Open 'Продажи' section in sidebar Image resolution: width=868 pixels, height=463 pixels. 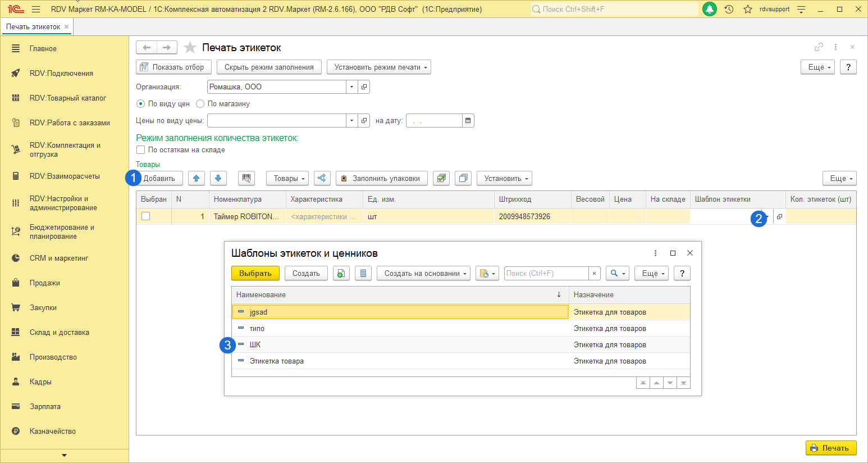point(45,283)
